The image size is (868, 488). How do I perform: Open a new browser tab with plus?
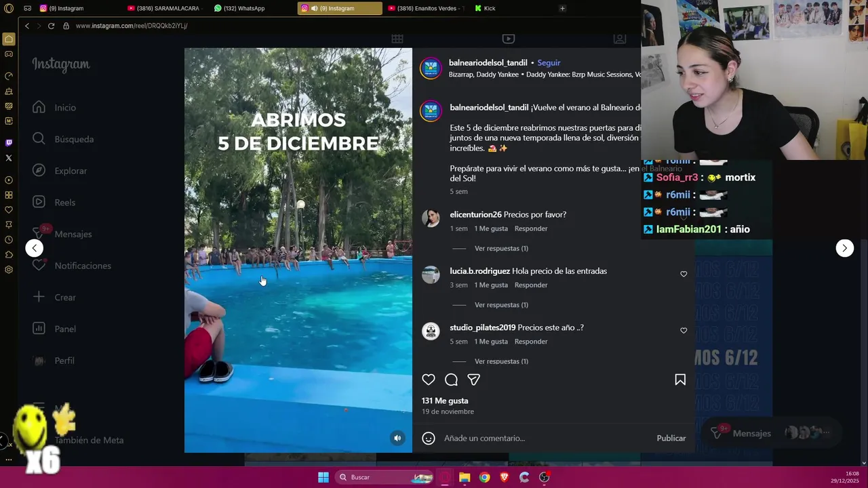[x=562, y=8]
